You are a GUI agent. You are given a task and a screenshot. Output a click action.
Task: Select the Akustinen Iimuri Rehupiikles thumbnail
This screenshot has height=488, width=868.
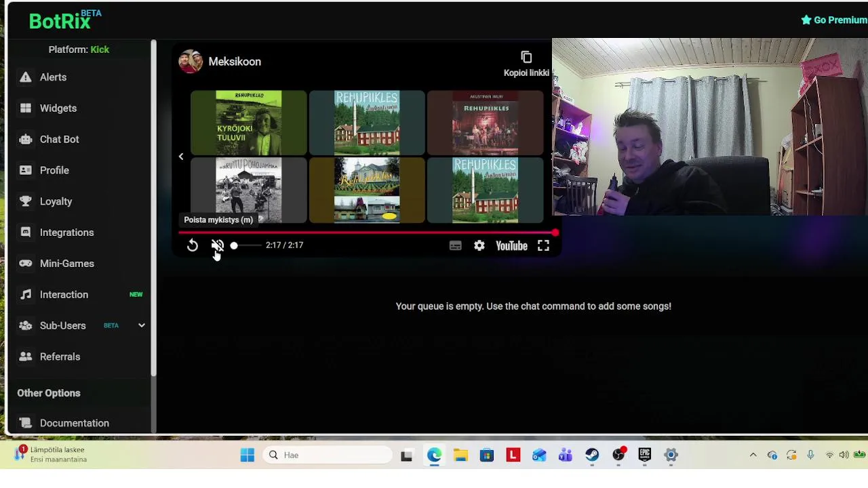485,123
